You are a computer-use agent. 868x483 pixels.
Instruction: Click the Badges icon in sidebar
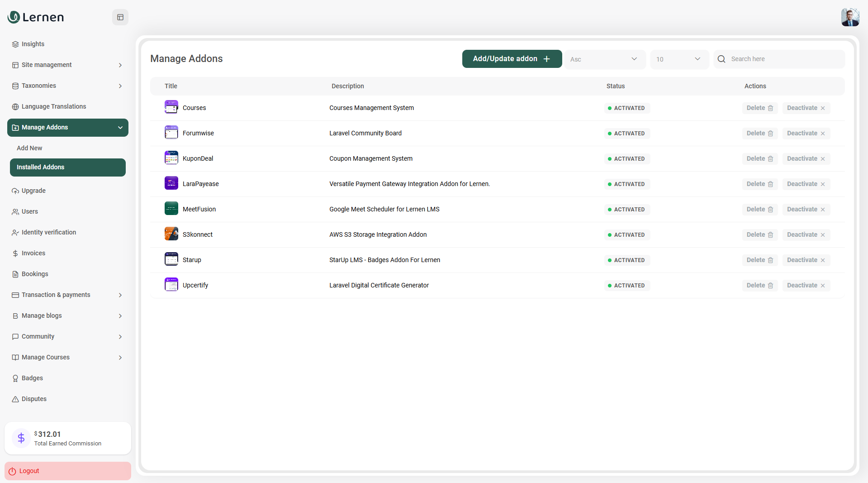[15, 378]
